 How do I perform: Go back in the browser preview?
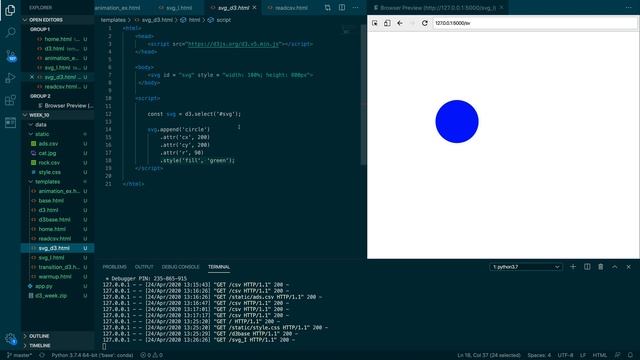(400, 23)
